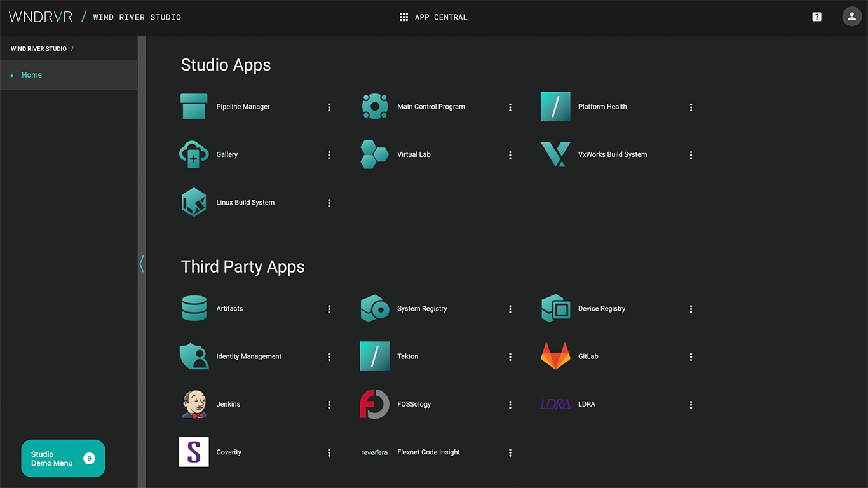Viewport: 868px width, 488px height.
Task: Click the help question mark icon
Action: pos(817,17)
